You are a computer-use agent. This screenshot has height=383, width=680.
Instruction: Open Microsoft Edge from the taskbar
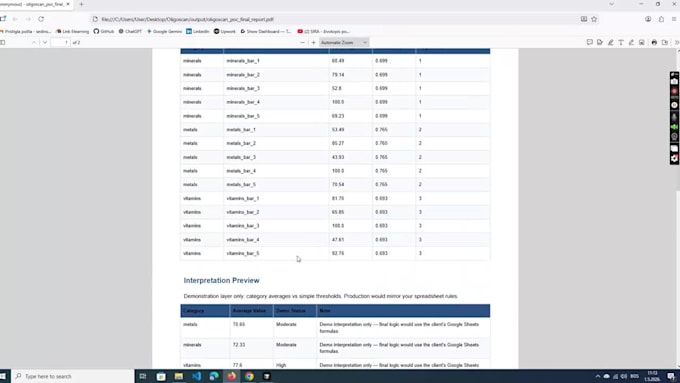pyautogui.click(x=214, y=376)
